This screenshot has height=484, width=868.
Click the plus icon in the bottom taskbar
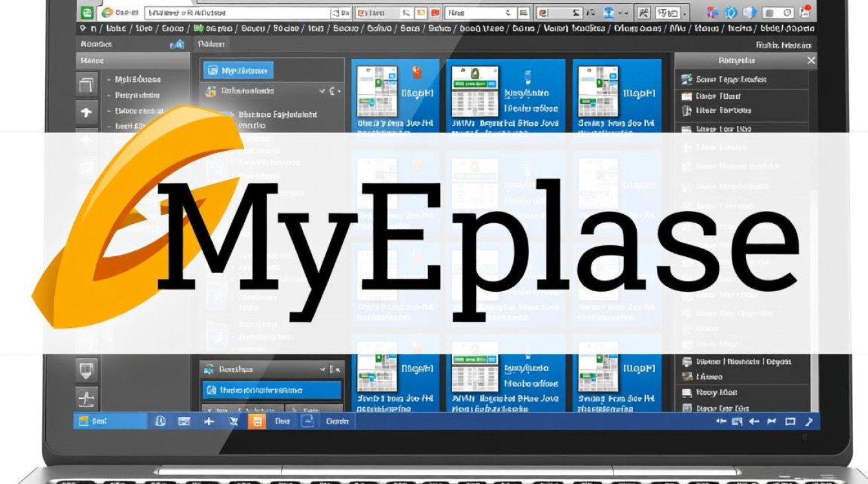(208, 421)
